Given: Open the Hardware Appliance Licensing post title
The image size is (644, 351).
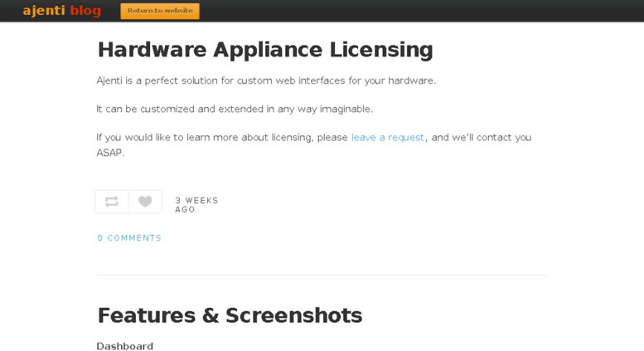Looking at the screenshot, I should (x=265, y=50).
